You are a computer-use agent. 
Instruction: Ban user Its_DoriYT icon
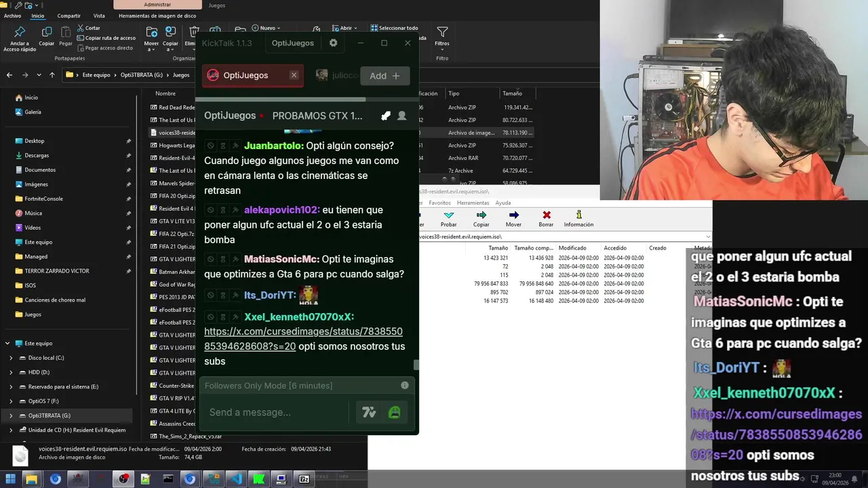click(x=210, y=296)
